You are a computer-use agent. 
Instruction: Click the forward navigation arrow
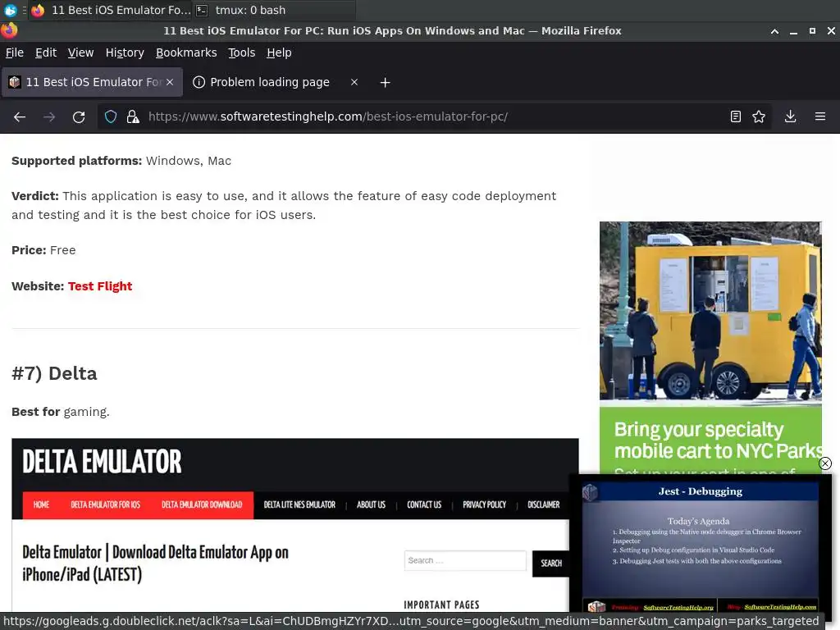(49, 116)
